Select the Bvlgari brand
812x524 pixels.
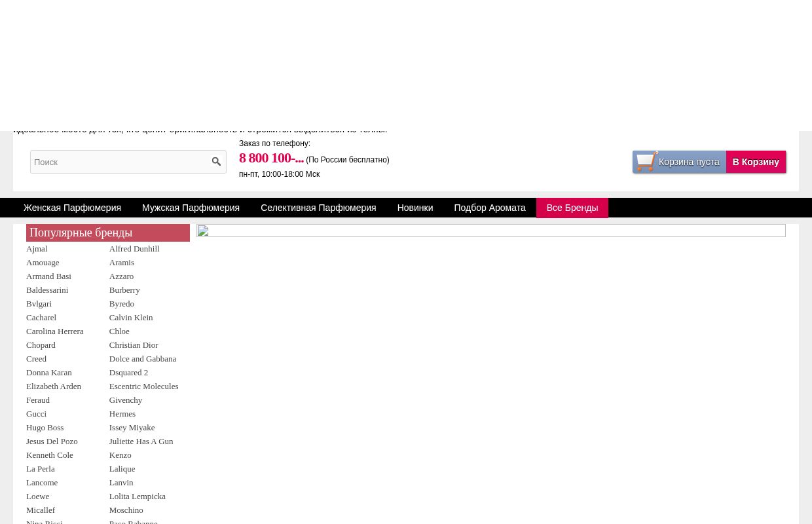tap(39, 304)
